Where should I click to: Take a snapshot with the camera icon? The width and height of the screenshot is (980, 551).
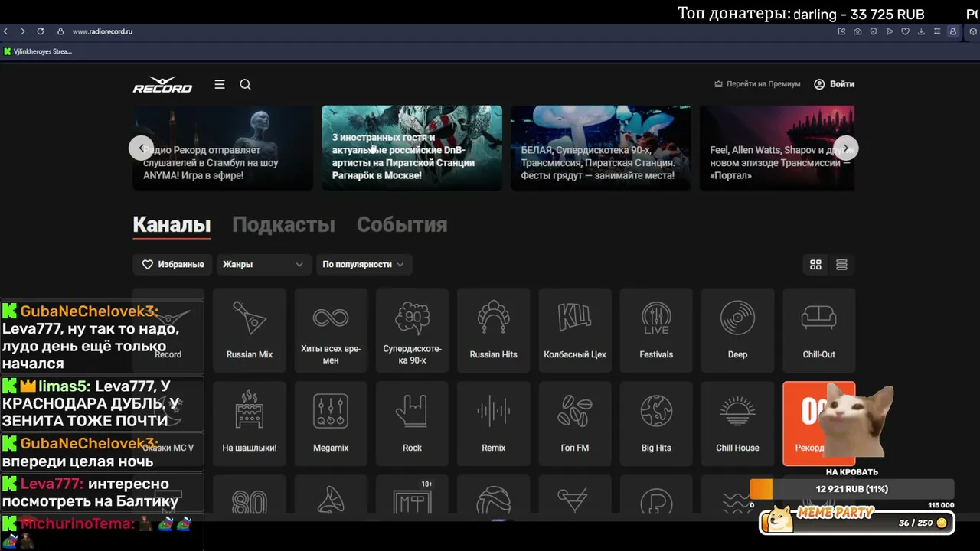pos(857,31)
